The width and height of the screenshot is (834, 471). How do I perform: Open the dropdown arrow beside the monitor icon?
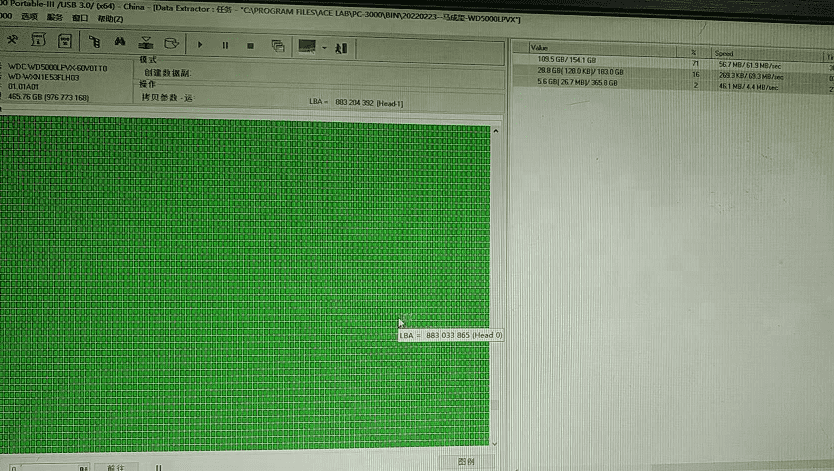coord(324,46)
